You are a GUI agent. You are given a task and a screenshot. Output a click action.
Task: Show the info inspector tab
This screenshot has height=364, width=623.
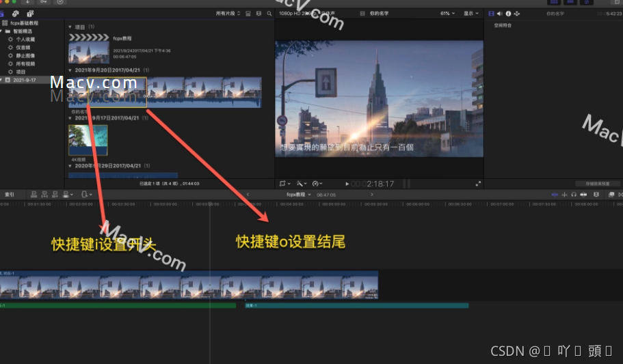click(x=508, y=14)
